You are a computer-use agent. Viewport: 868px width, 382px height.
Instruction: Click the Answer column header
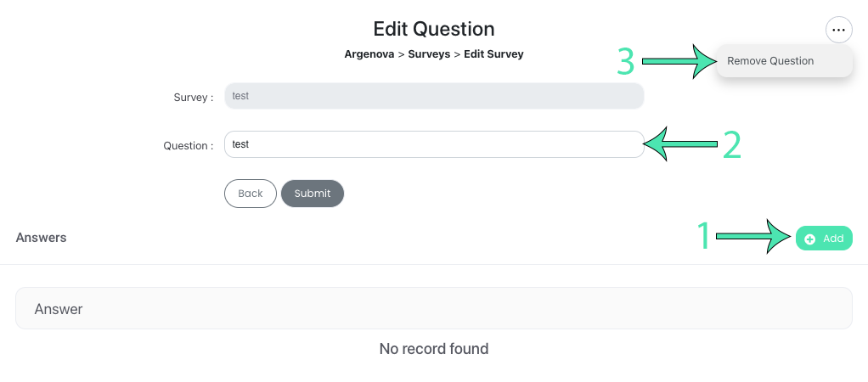click(x=59, y=309)
